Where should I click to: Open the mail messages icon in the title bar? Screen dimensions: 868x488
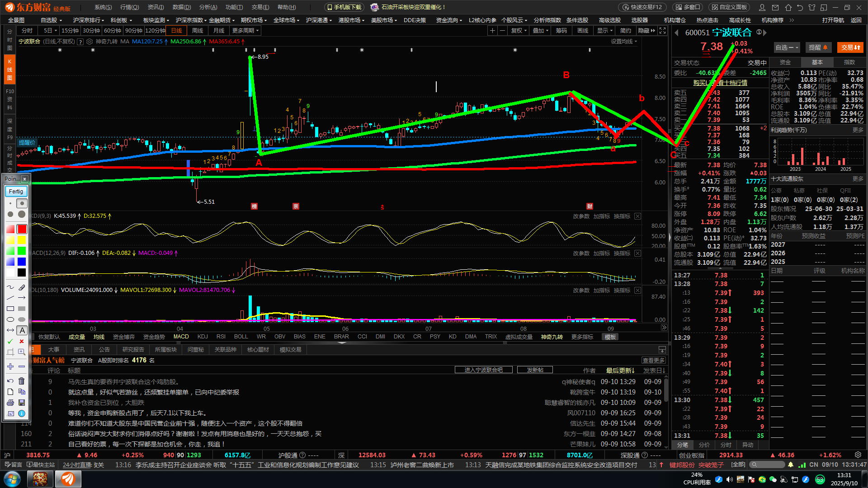point(776,7)
